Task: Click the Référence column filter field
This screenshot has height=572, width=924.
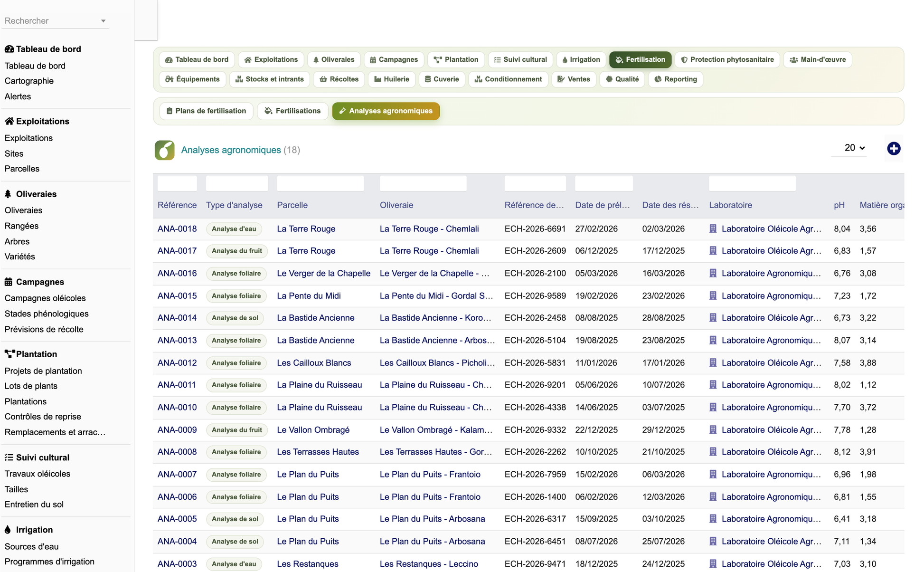Action: (x=177, y=183)
